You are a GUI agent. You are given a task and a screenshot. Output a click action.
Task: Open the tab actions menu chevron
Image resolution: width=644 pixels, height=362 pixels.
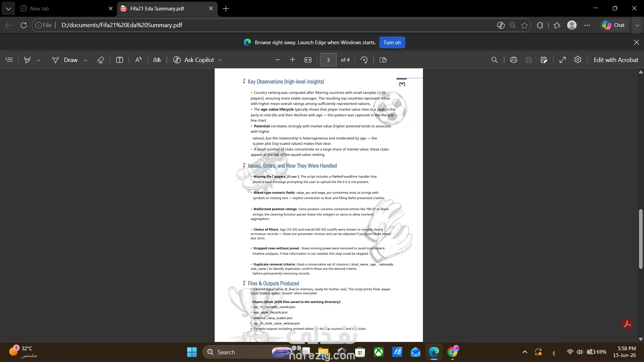click(x=8, y=8)
